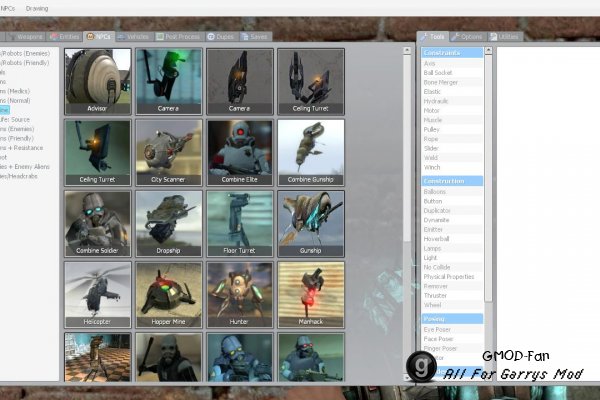Select the Tools tab
This screenshot has height=400, width=600.
point(433,37)
